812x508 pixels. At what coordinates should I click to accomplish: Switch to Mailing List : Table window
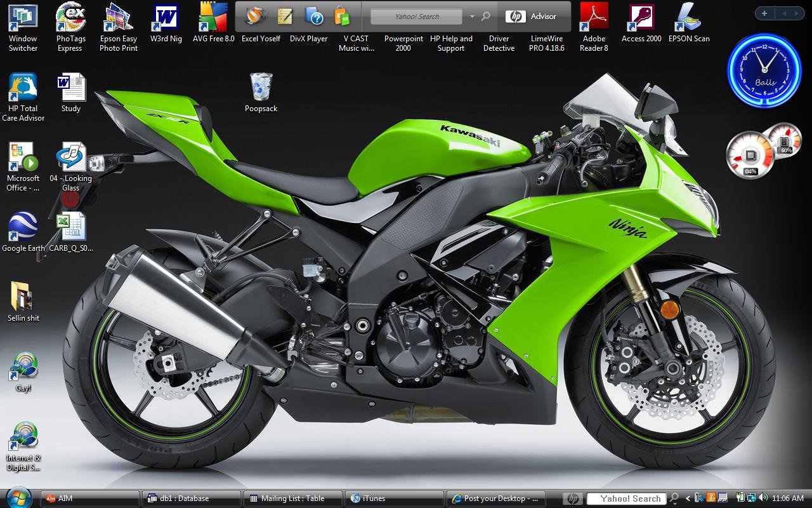pos(293,498)
